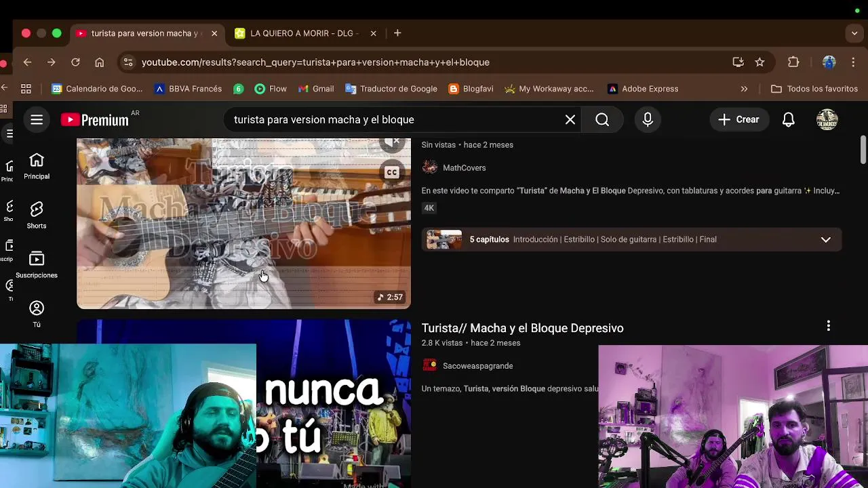Open the Blogfavi bookmark

(471, 89)
